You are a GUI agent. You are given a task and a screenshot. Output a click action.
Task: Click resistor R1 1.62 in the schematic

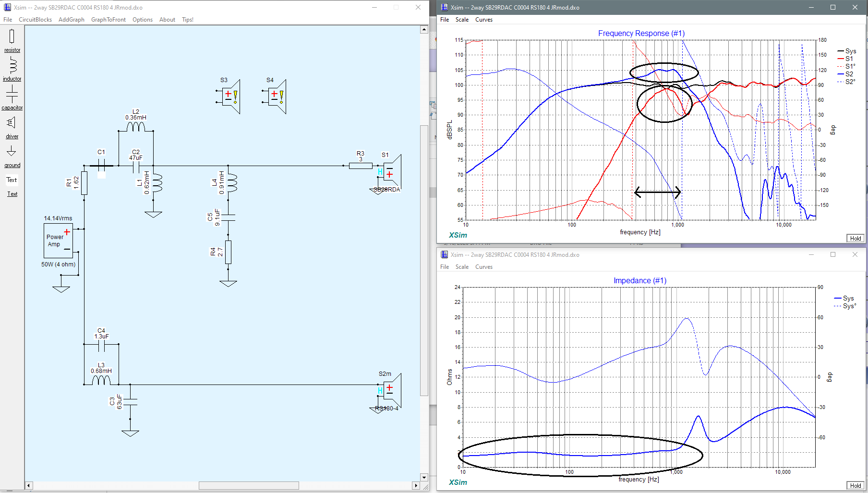84,183
